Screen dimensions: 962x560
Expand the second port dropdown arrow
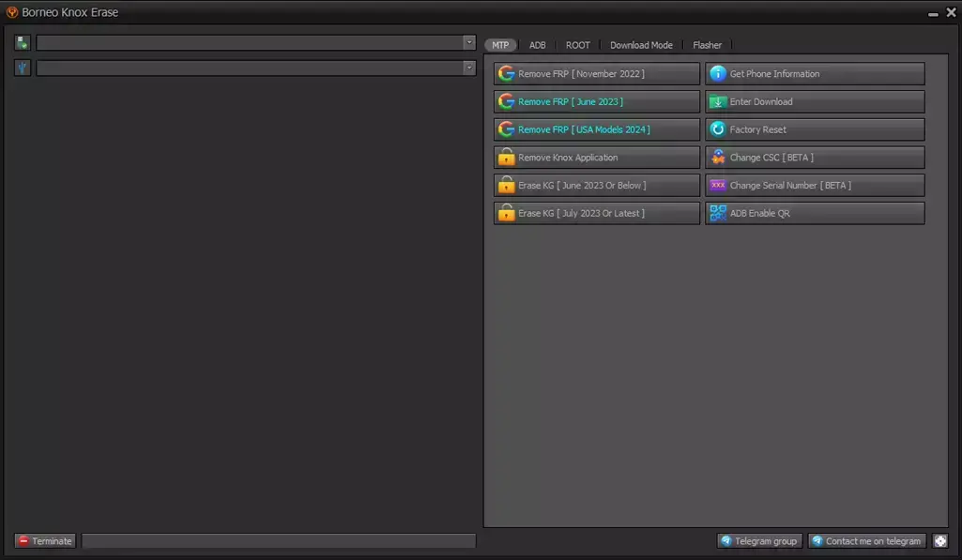469,68
